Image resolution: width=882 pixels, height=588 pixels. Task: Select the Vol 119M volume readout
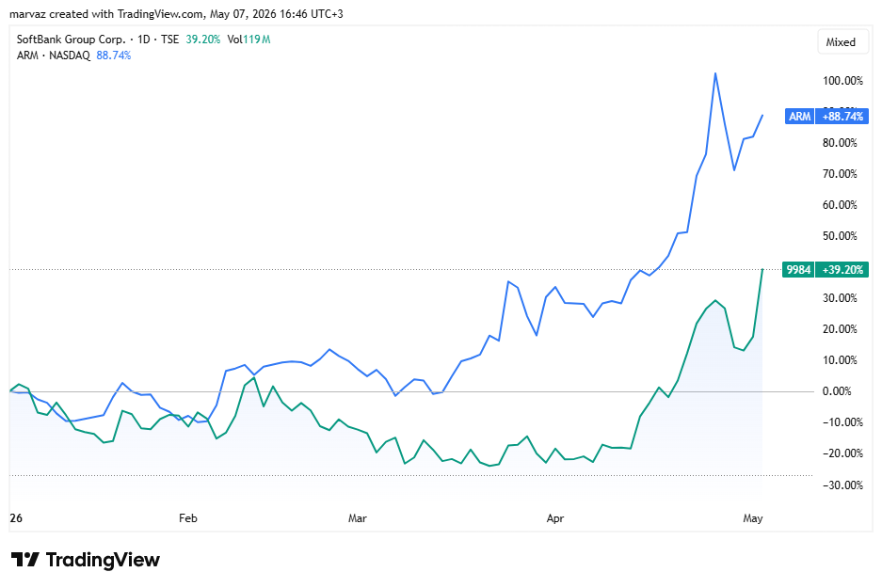(x=249, y=40)
